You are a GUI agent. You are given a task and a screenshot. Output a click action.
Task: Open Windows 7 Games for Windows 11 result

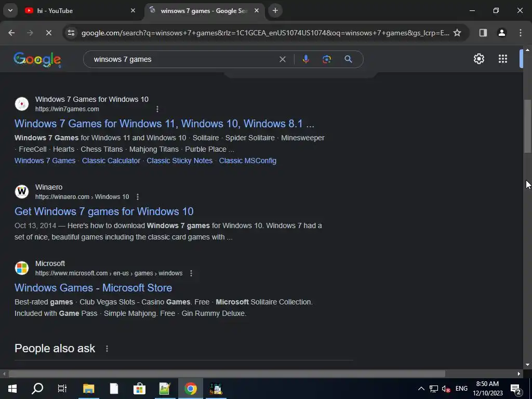click(x=164, y=124)
